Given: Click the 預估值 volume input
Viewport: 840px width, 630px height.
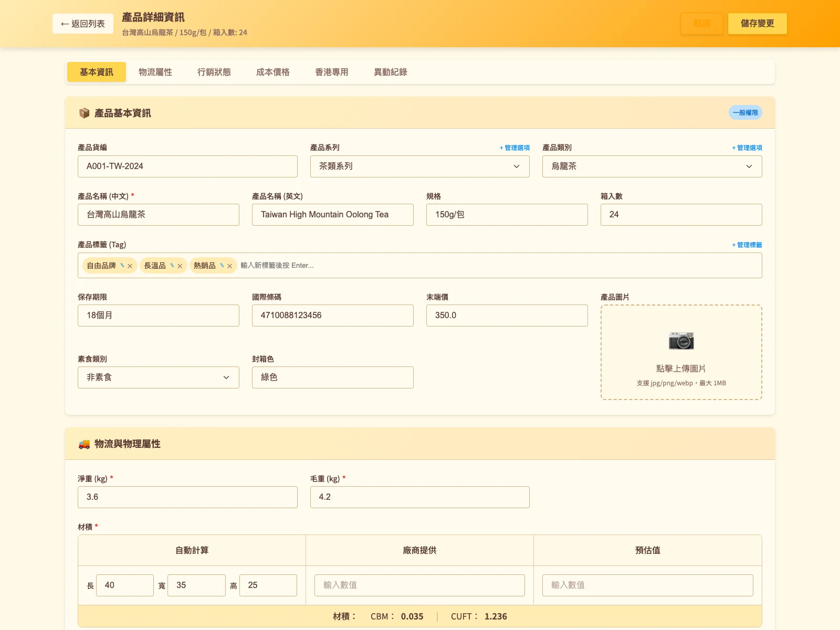Looking at the screenshot, I should (648, 585).
